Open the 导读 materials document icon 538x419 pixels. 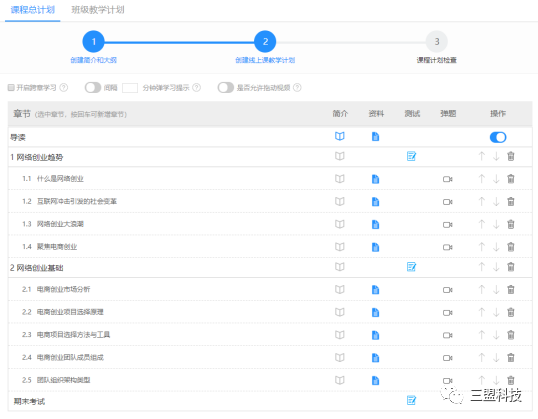(375, 137)
